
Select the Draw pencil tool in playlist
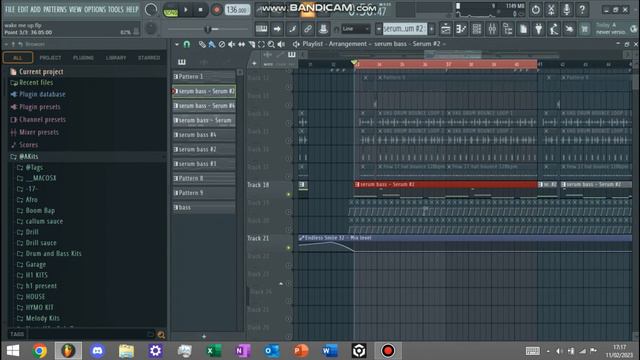(202, 44)
